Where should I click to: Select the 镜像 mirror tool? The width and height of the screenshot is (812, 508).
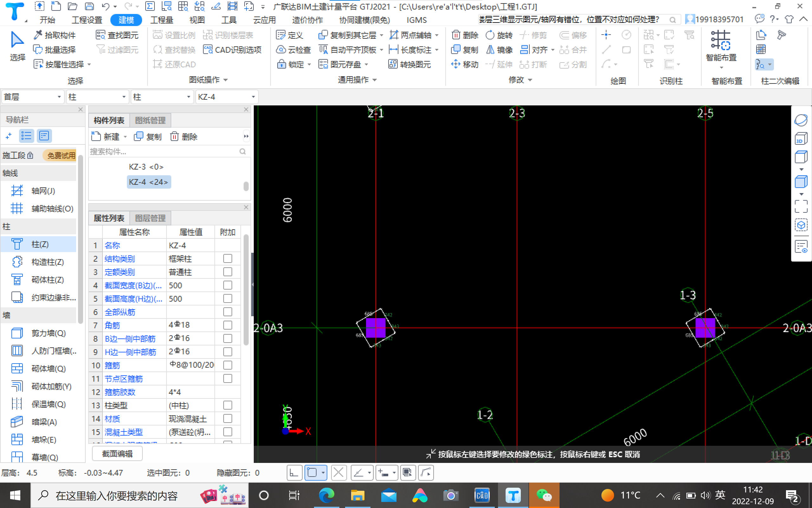tap(499, 50)
